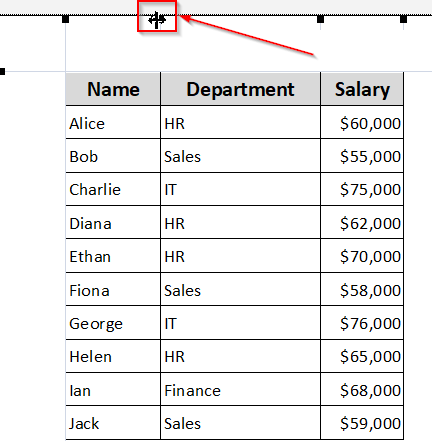Select the cell with name Diana
Image resolution: width=432 pixels, height=441 pixels.
click(x=113, y=222)
